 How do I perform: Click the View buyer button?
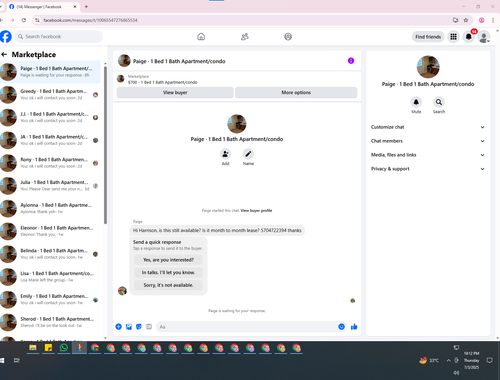[x=175, y=92]
